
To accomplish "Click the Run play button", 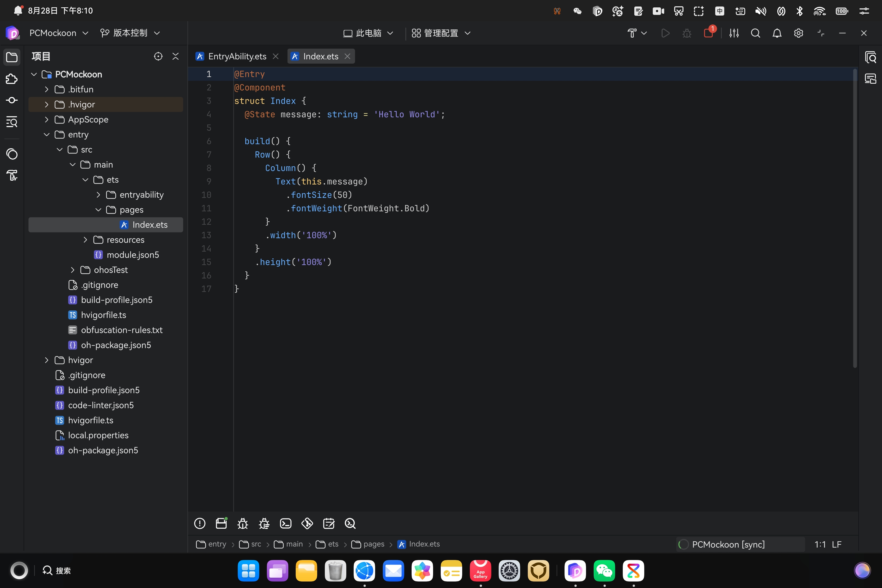I will point(665,33).
